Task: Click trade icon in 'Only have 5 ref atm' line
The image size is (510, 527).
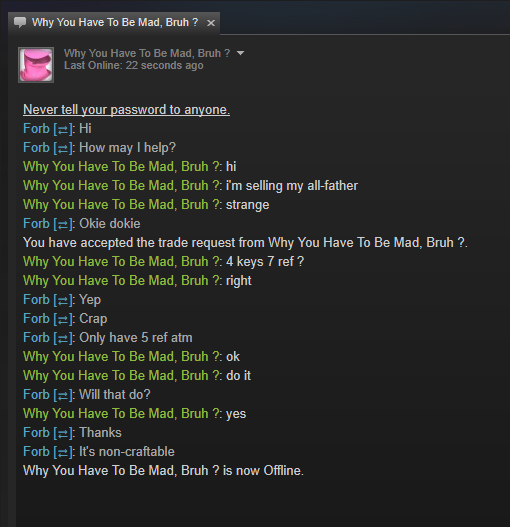Action: click(x=63, y=338)
